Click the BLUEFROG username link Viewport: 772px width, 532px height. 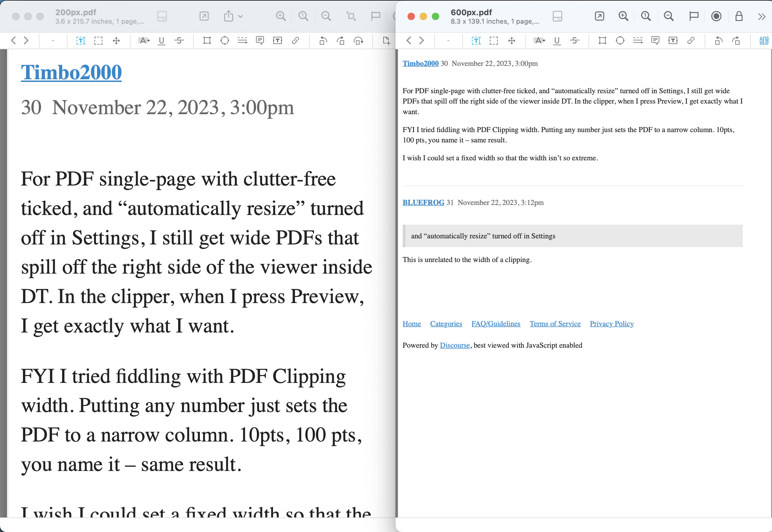click(423, 202)
